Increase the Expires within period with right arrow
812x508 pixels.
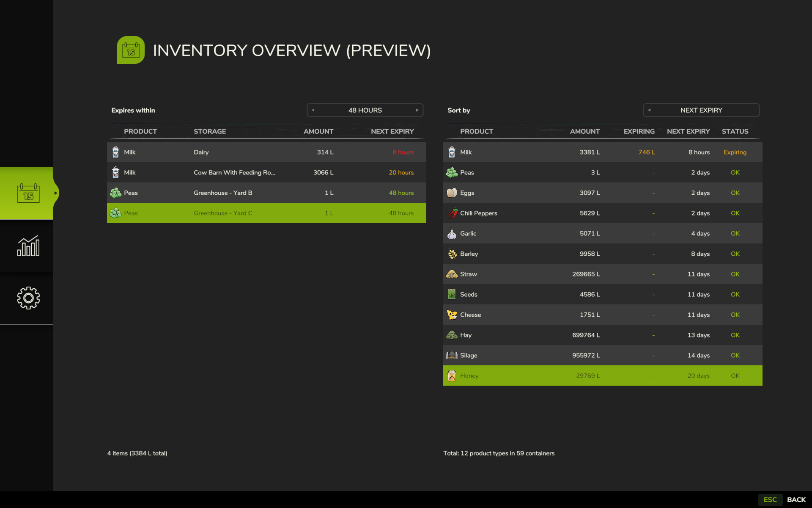(417, 110)
